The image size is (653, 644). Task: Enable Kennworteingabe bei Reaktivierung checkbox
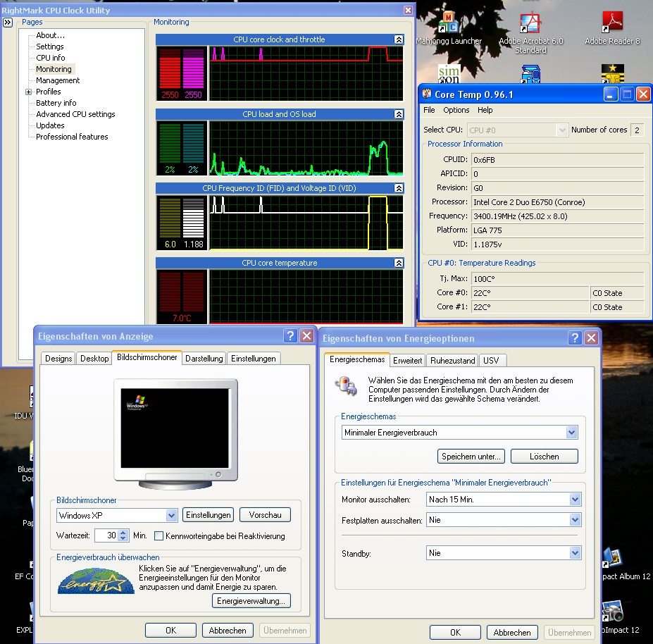(158, 536)
